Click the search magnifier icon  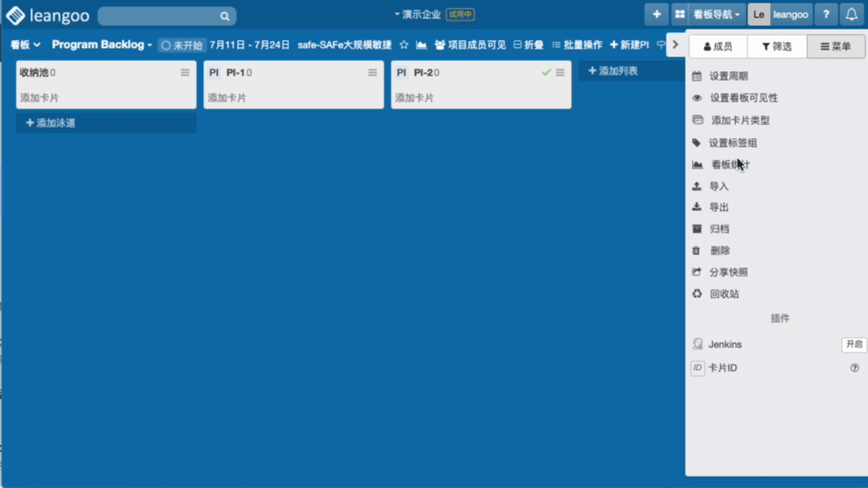coord(224,16)
